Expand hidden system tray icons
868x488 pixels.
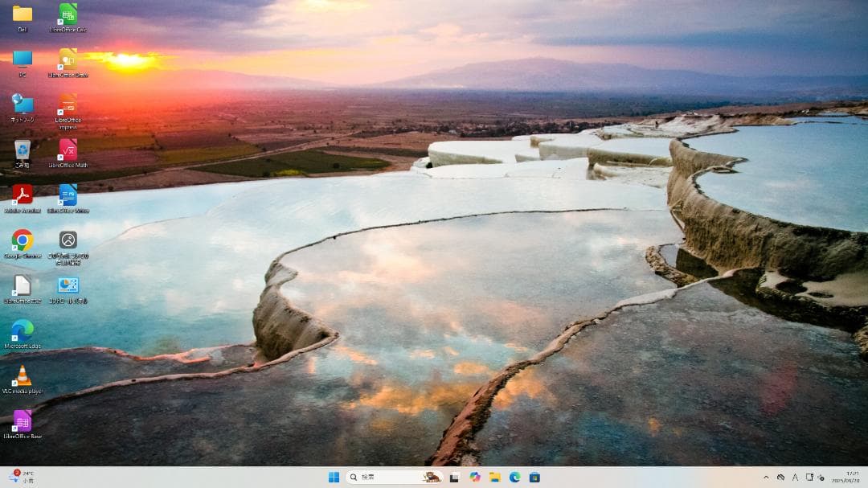[768, 477]
